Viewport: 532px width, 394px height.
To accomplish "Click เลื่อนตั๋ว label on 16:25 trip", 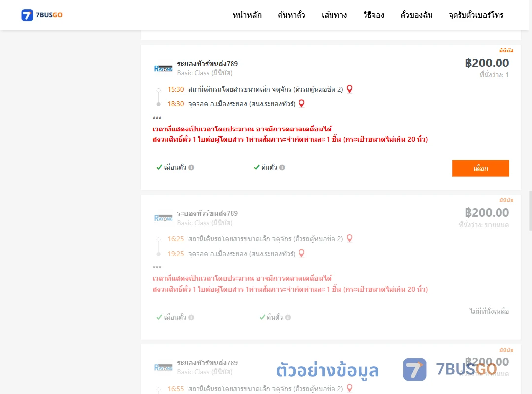I will tap(175, 317).
